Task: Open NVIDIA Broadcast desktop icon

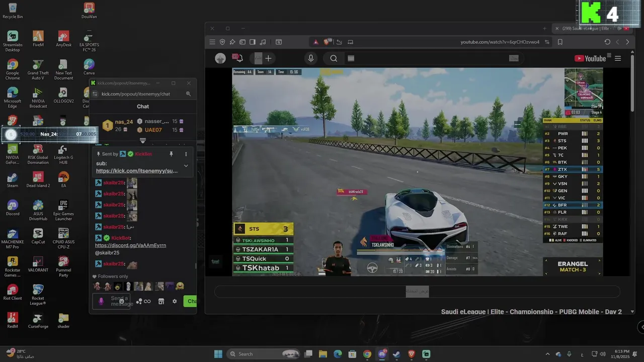Action: point(38,98)
